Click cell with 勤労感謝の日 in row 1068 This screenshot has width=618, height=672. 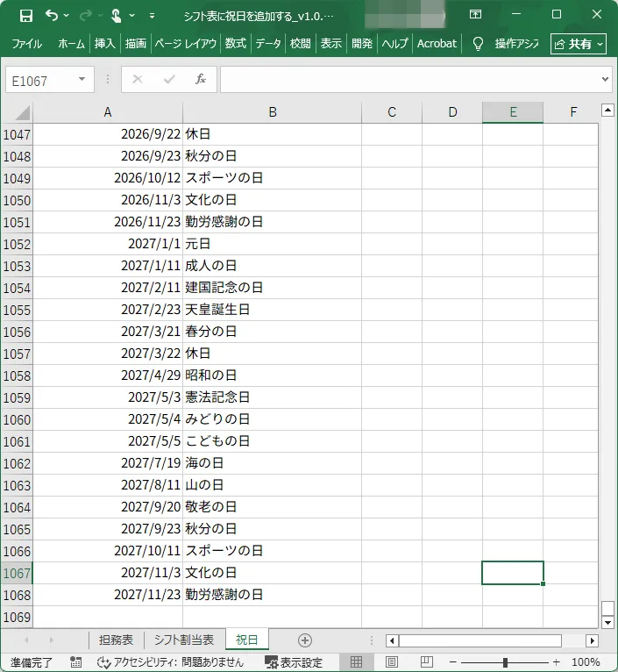(273, 595)
